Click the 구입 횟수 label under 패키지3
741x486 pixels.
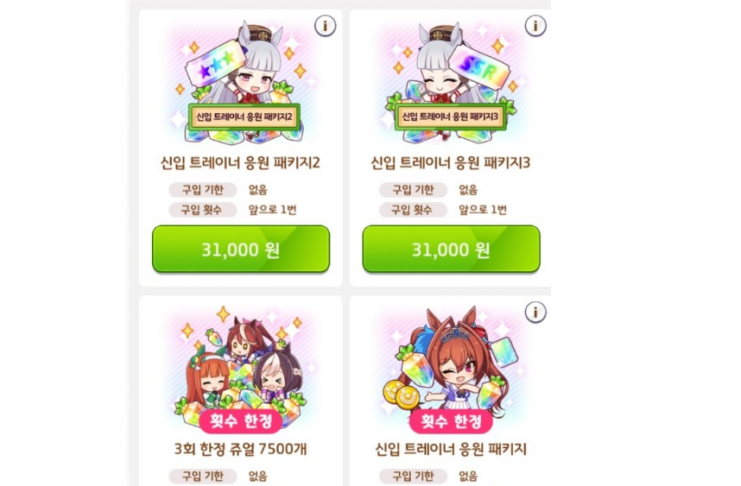point(413,210)
